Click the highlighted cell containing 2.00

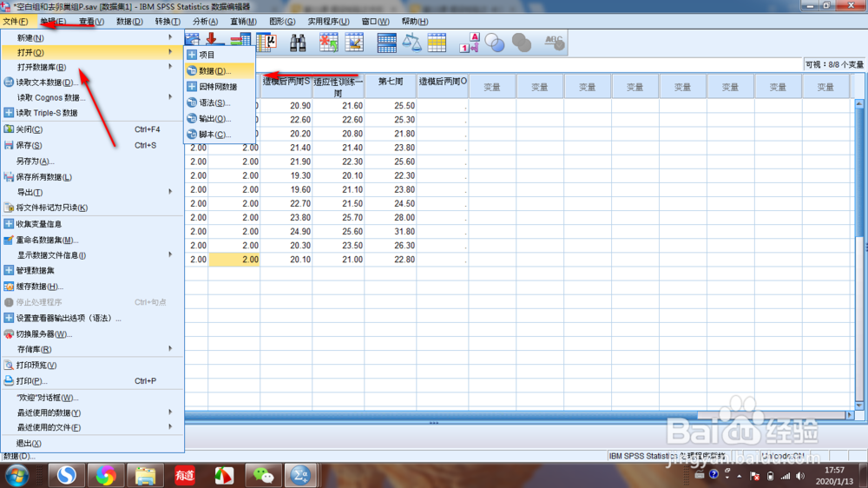(x=234, y=260)
